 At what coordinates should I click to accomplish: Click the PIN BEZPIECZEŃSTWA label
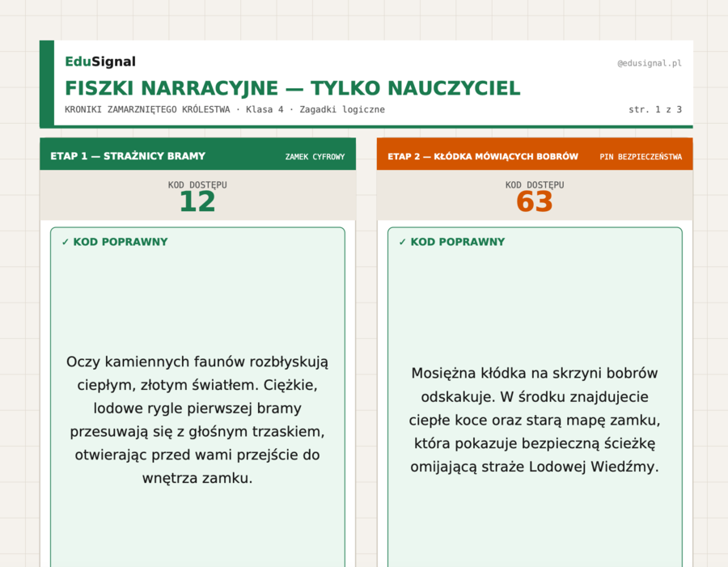(x=641, y=157)
